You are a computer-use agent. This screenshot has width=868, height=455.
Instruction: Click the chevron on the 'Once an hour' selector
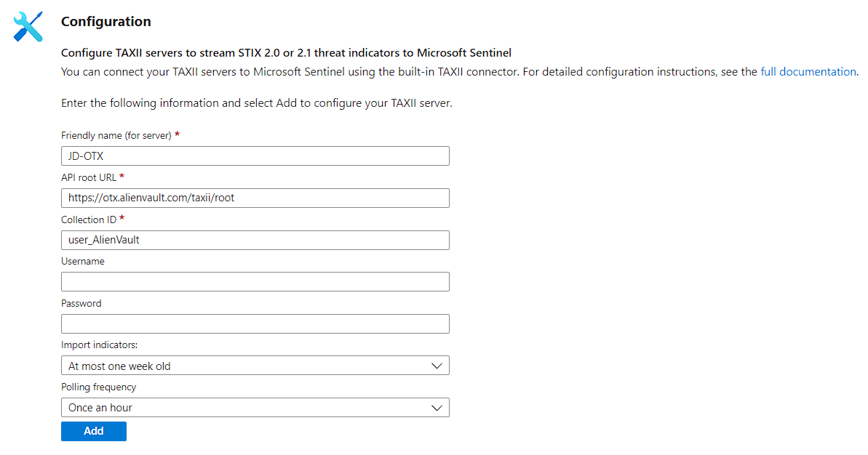coord(437,407)
